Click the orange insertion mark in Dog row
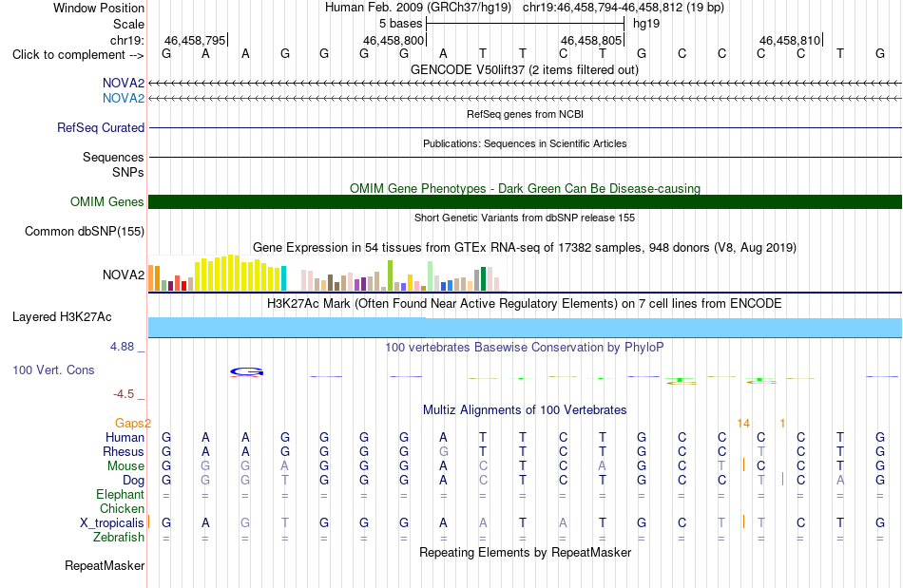903x588 pixels. click(782, 479)
